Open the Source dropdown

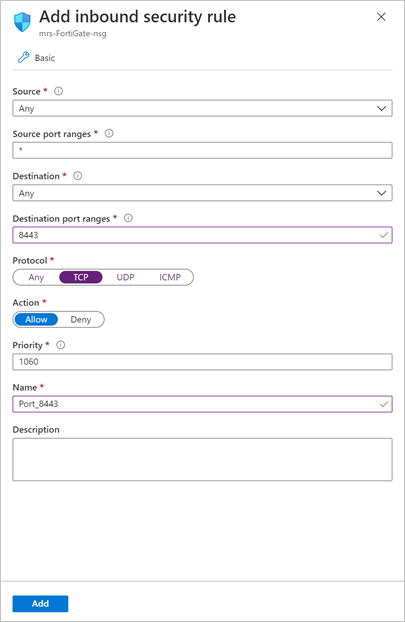pyautogui.click(x=202, y=108)
